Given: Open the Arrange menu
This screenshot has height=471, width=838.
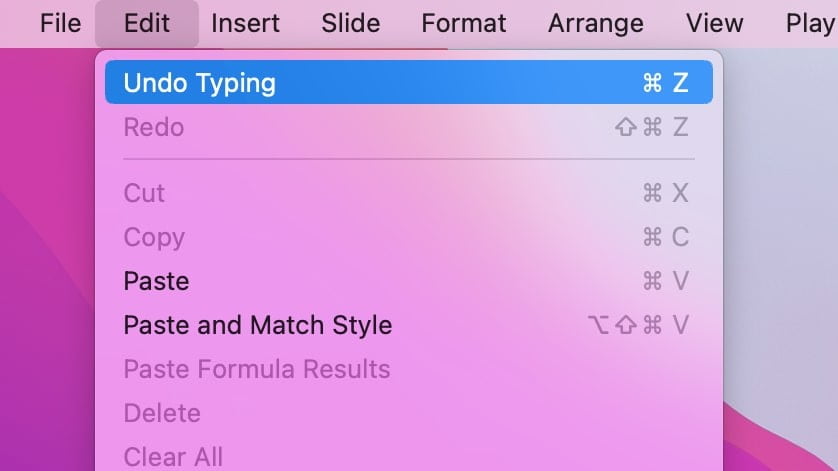Looking at the screenshot, I should [x=595, y=24].
